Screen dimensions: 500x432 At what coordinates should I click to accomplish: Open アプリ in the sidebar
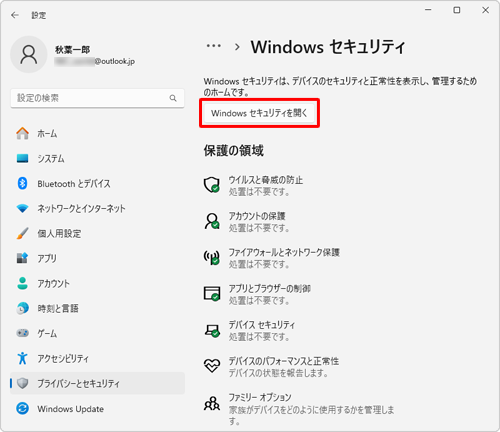pos(97,258)
